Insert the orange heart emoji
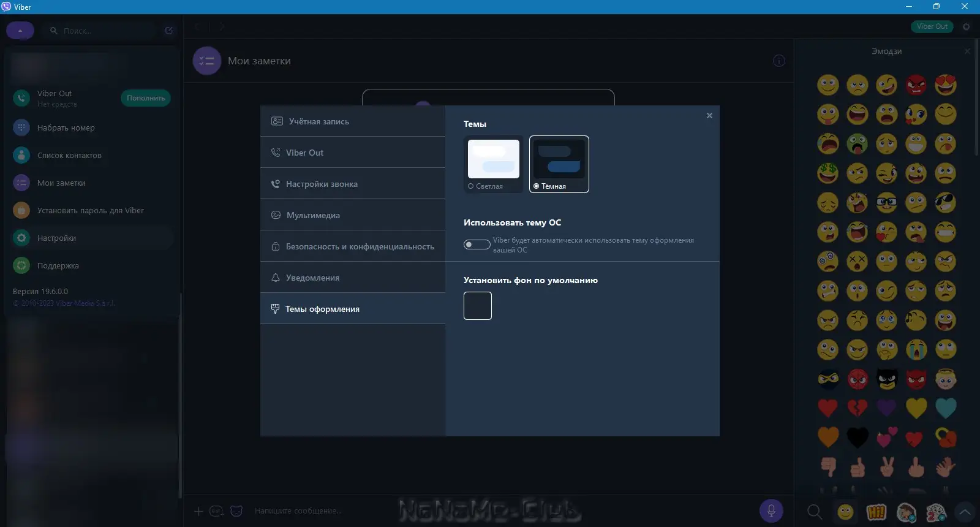980x527 pixels. (x=828, y=438)
